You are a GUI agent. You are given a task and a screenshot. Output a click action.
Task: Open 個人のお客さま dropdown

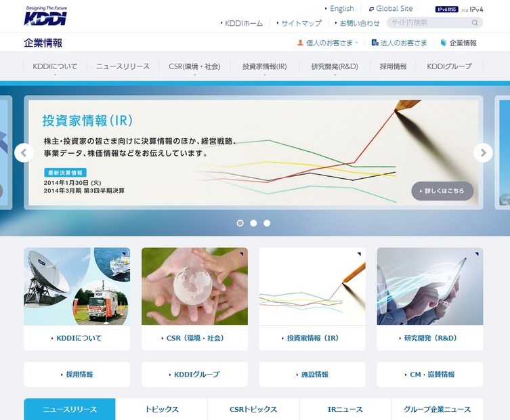click(329, 43)
